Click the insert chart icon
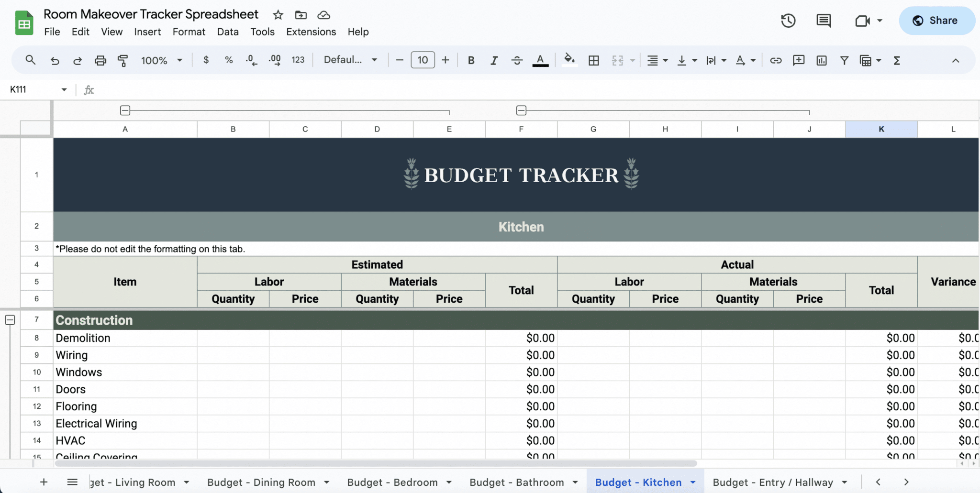The height and width of the screenshot is (493, 980). [x=822, y=60]
